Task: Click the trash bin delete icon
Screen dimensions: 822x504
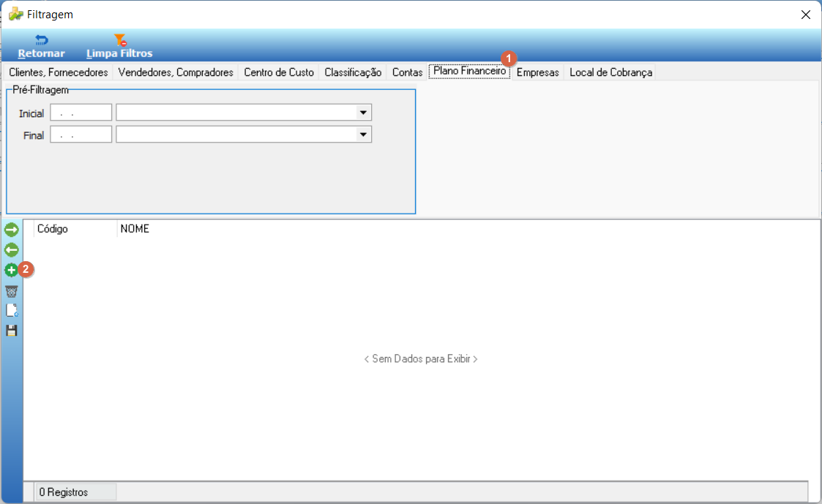Action: (x=12, y=291)
